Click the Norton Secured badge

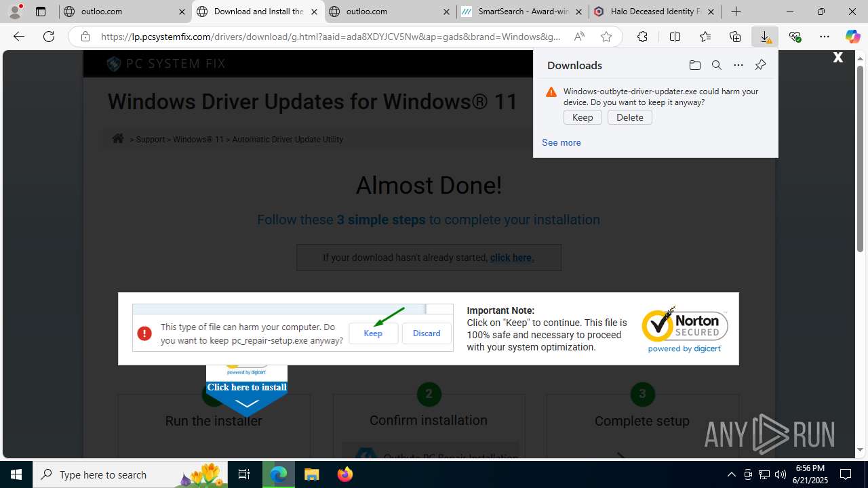tap(685, 329)
